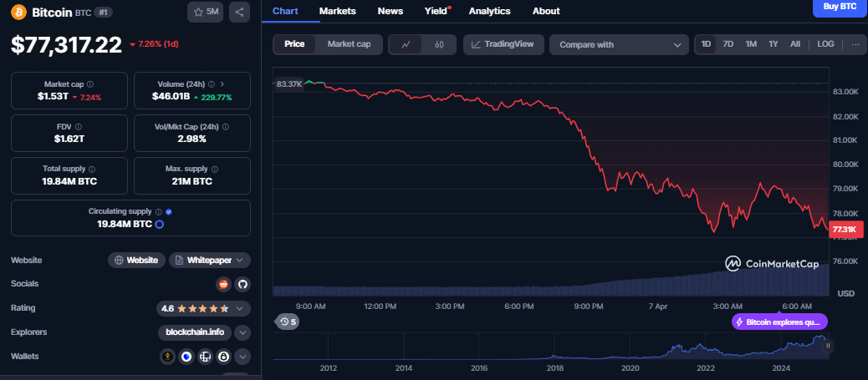Open the About tab
This screenshot has width=868, height=380.
click(x=546, y=11)
